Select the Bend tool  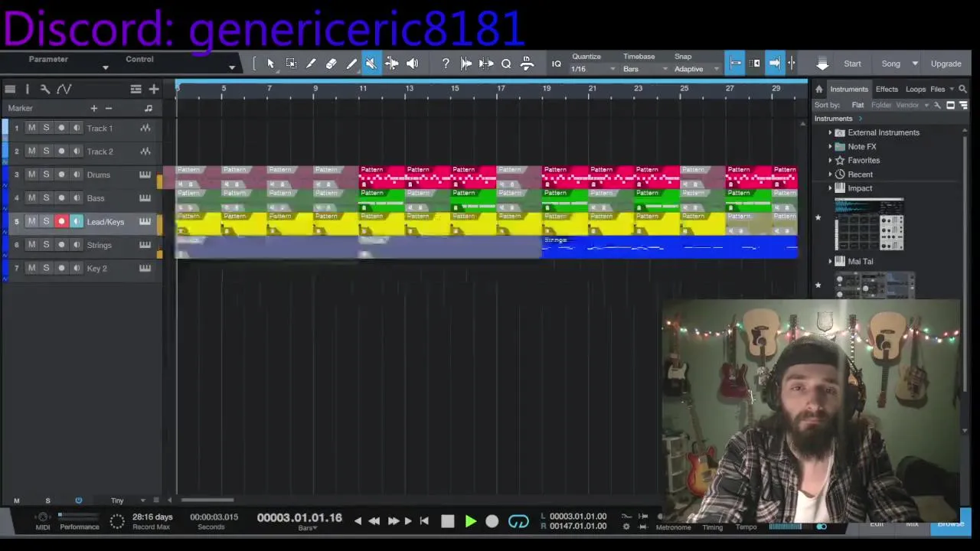point(391,64)
